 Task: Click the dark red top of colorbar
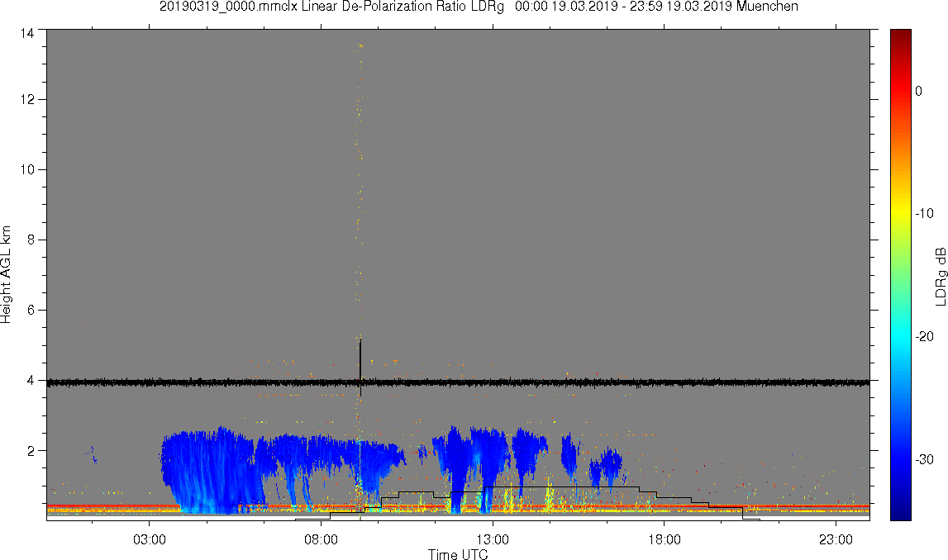click(x=900, y=36)
